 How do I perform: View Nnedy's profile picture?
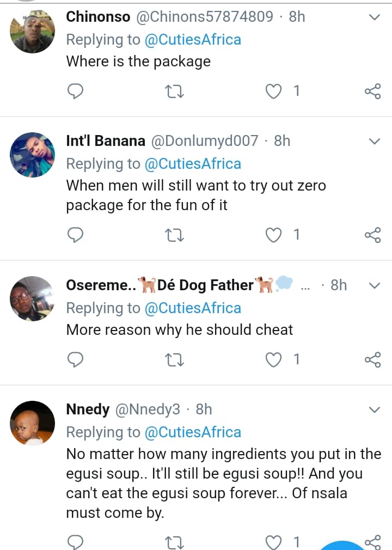[33, 423]
